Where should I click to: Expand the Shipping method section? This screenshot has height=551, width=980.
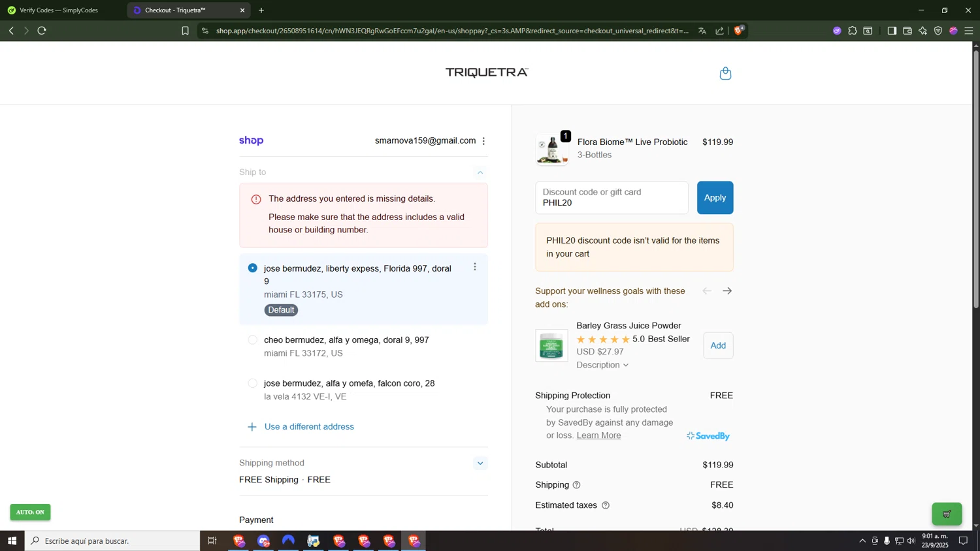[x=480, y=464]
